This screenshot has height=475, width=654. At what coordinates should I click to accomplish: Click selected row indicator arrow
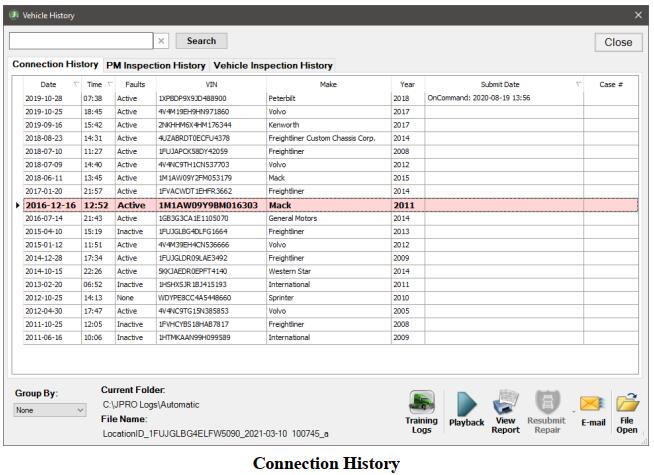pos(18,205)
